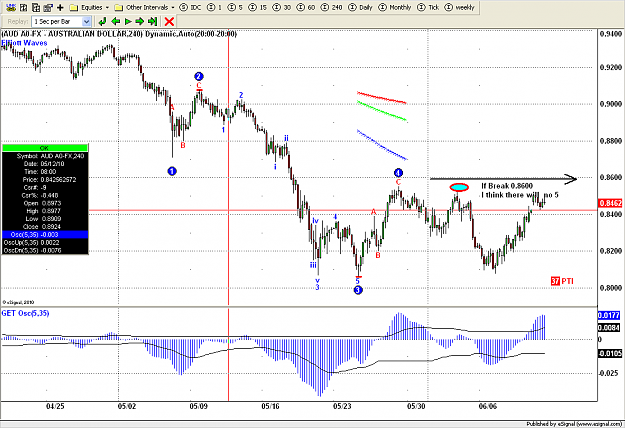This screenshot has width=625, height=428.
Task: Select the green projection line
Action: 381,110
